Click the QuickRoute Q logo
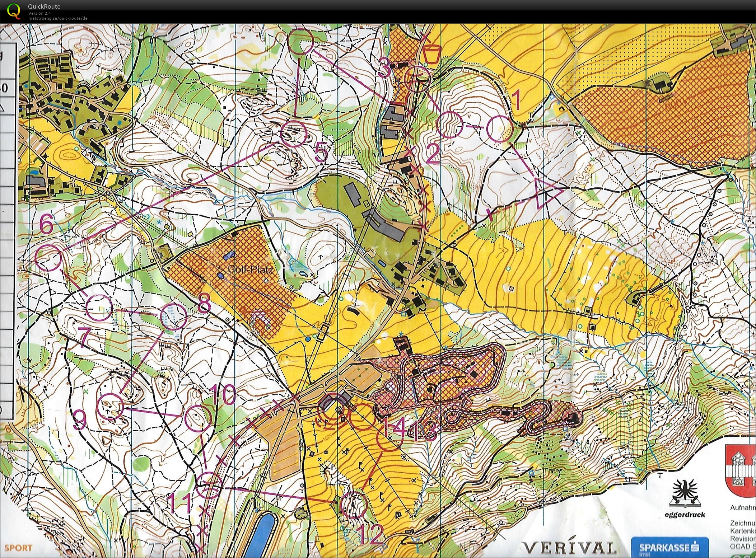 14,10
